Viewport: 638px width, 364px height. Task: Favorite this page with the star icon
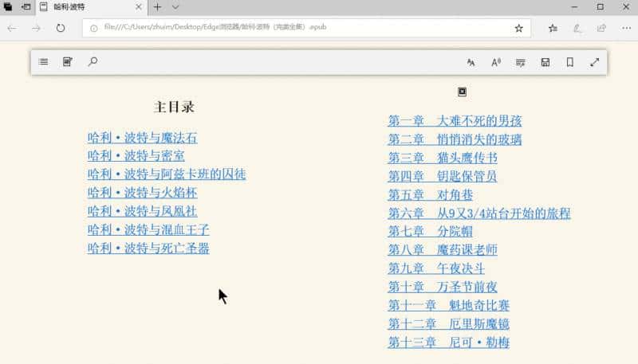coord(519,28)
